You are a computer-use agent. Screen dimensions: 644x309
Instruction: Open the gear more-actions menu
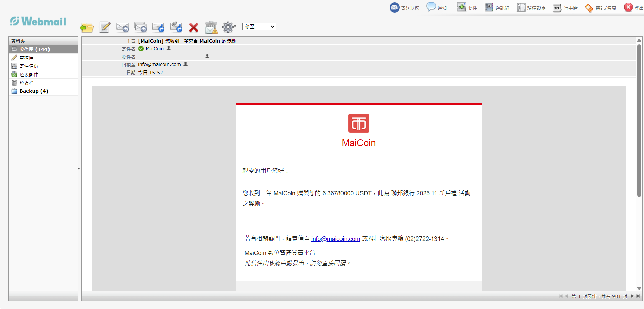coord(229,27)
